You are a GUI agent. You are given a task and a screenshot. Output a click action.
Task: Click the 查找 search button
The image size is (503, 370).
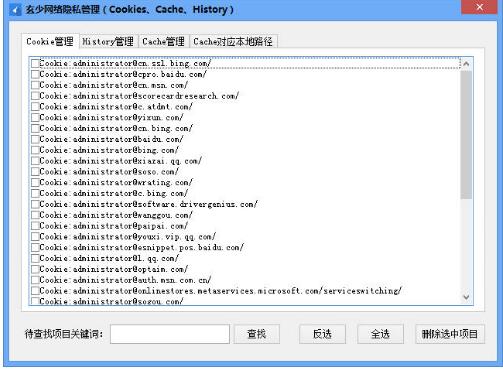257,334
